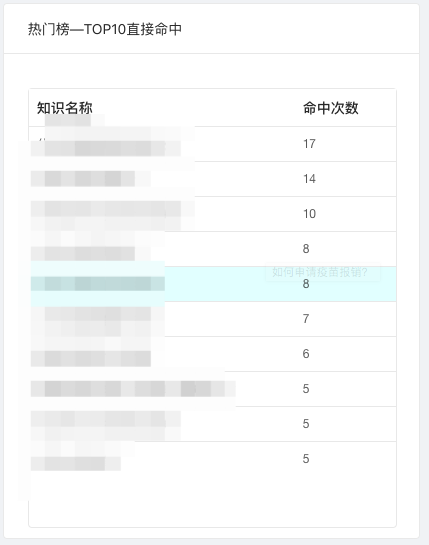Click the faded 如何申请疫苗报销? tooltip
The width and height of the screenshot is (429, 545).
(322, 272)
